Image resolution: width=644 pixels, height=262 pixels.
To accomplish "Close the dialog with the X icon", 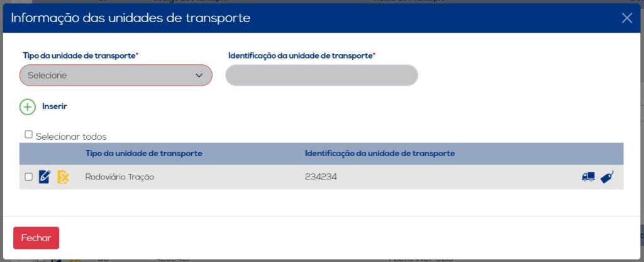I will [x=627, y=18].
